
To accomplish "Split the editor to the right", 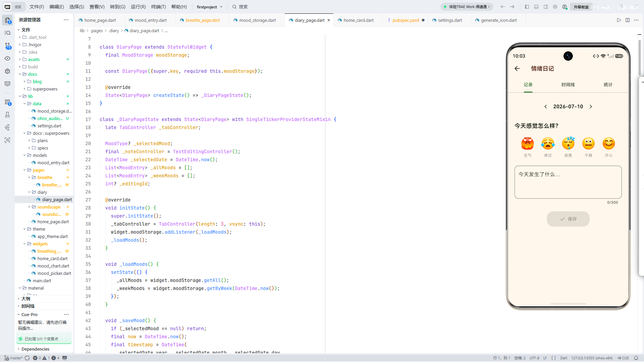I will [x=628, y=20].
